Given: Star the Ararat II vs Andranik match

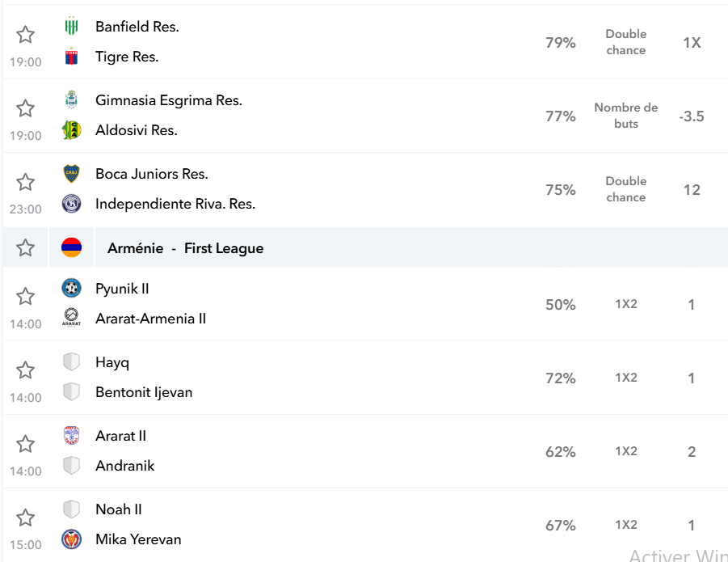Looking at the screenshot, I should (x=25, y=444).
